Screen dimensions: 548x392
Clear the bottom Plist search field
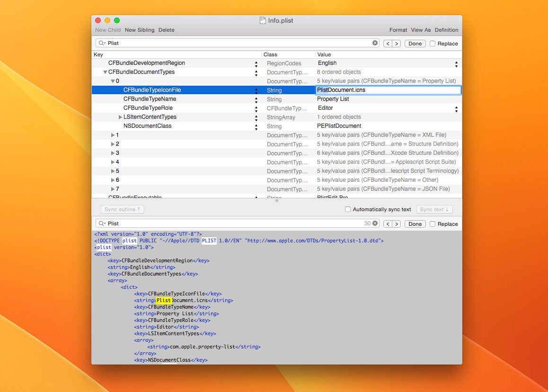375,223
